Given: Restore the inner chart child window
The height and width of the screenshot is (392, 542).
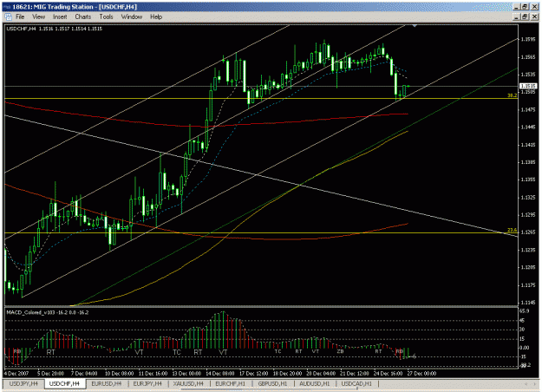Looking at the screenshot, I should (525, 16).
